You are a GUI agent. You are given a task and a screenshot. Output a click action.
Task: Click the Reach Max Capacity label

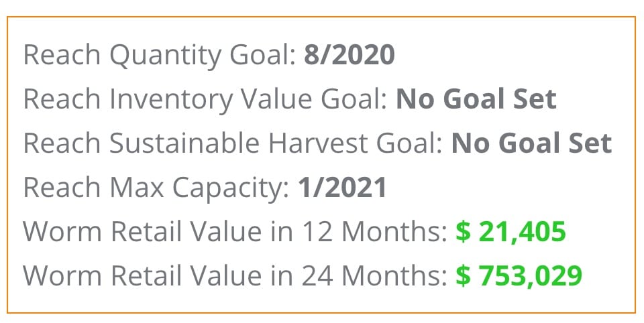click(x=156, y=187)
